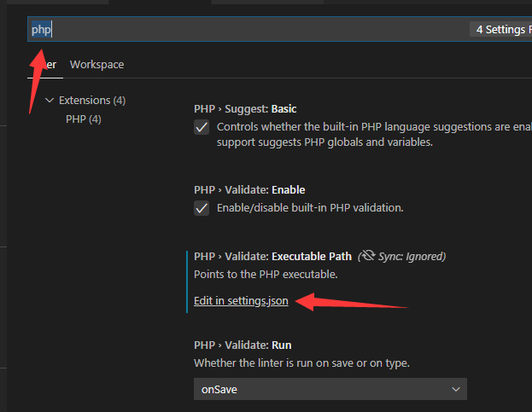Disable built-in PHP validation checkbox
532x412 pixels.
click(202, 208)
